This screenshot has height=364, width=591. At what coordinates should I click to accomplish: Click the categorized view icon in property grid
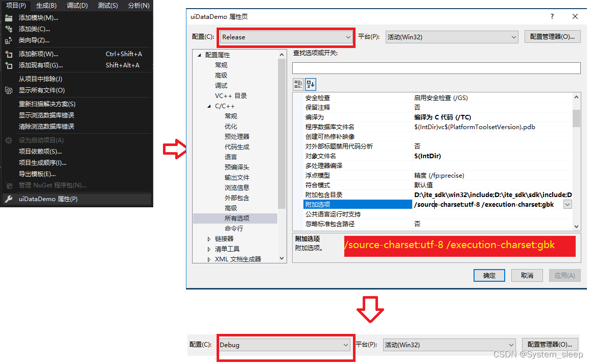pos(298,84)
